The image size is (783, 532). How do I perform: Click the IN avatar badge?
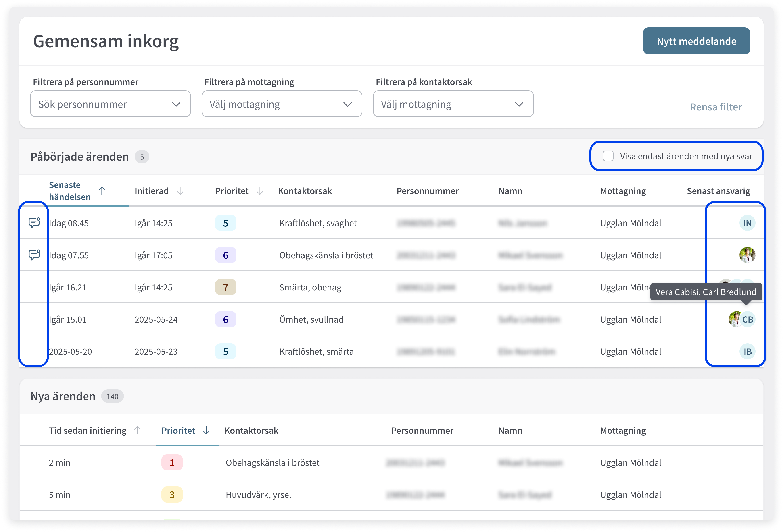747,223
